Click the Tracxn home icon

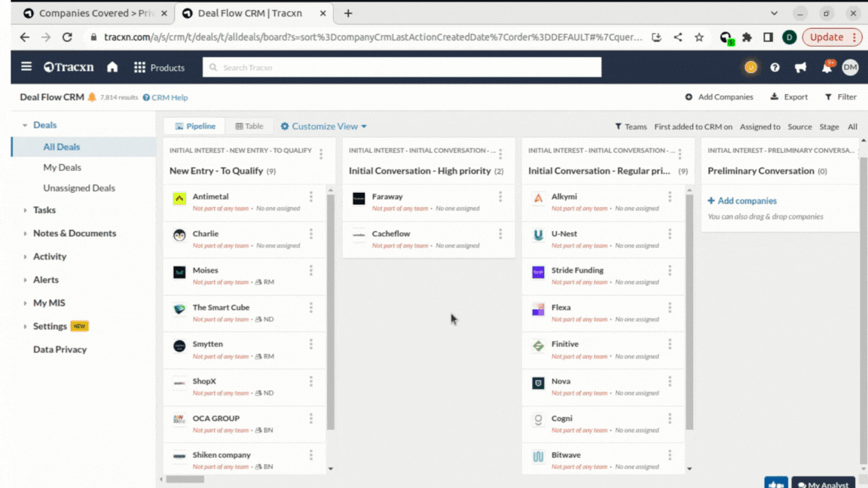[x=112, y=67]
